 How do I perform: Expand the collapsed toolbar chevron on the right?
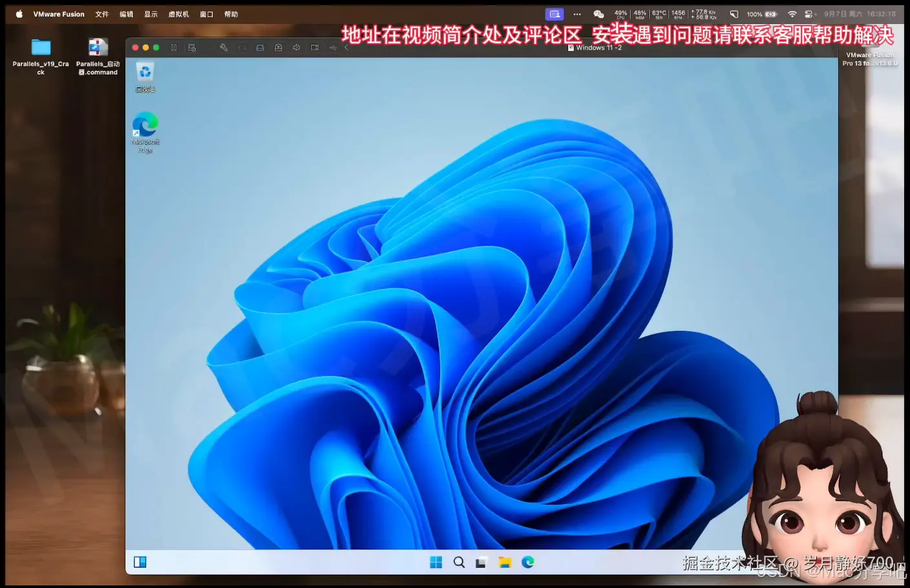(347, 47)
